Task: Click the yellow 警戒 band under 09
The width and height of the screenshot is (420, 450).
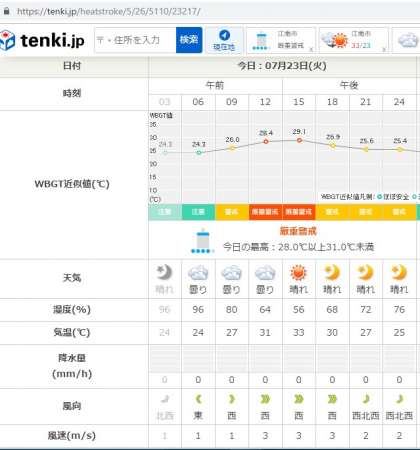Action: tap(232, 212)
